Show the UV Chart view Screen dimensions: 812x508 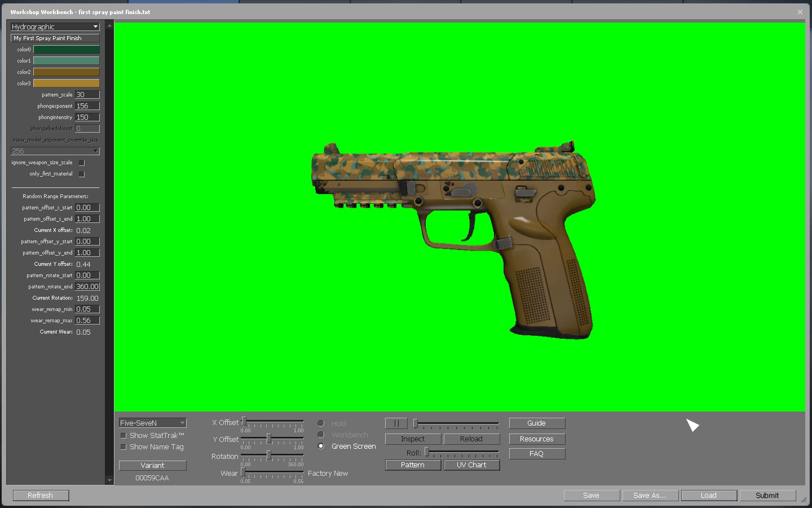471,465
